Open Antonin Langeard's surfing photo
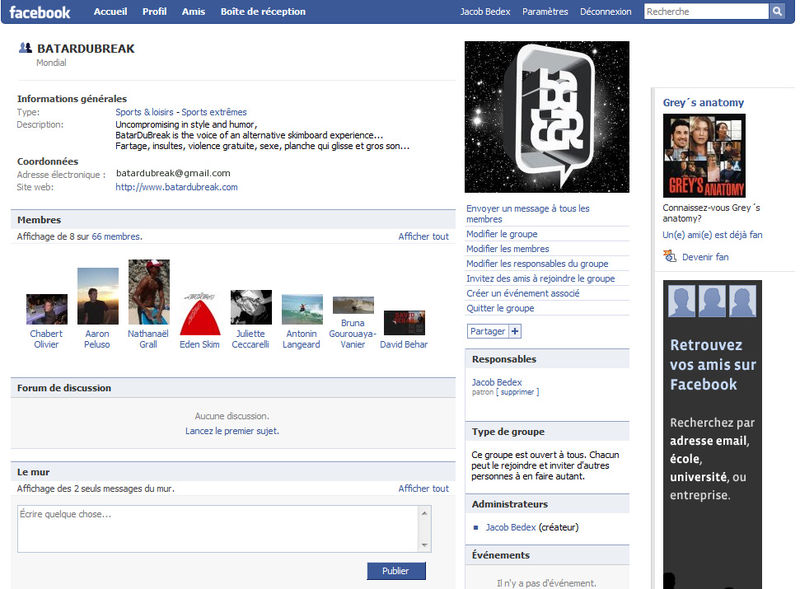Screen dimensions: 800x589 click(x=302, y=309)
